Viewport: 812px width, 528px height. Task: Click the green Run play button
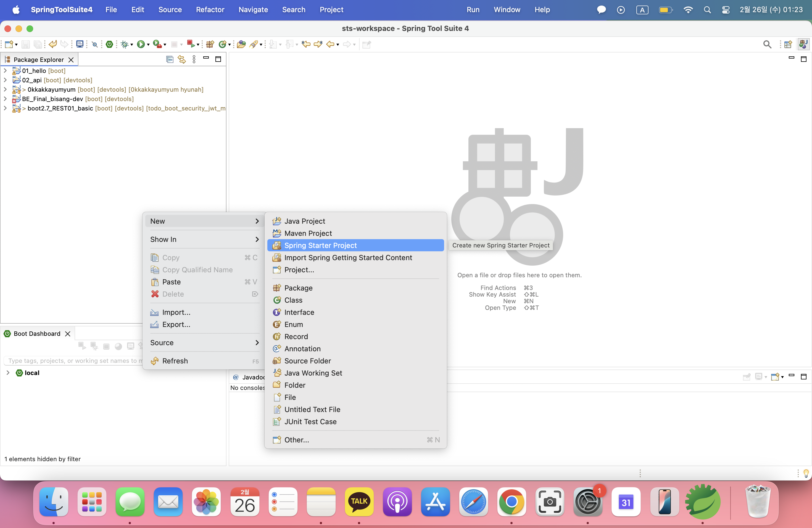tap(141, 44)
